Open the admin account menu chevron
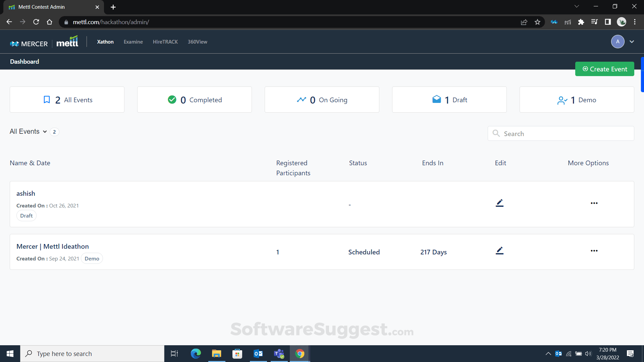This screenshot has height=362, width=644. 632,42
